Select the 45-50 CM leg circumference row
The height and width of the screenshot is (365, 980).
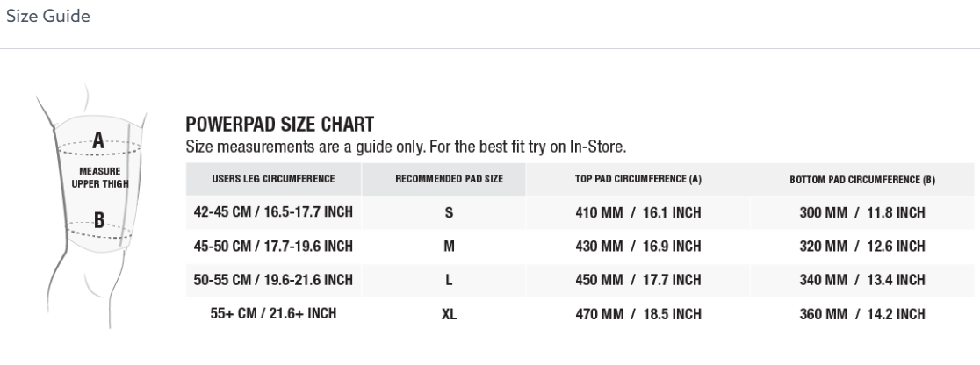(x=580, y=247)
